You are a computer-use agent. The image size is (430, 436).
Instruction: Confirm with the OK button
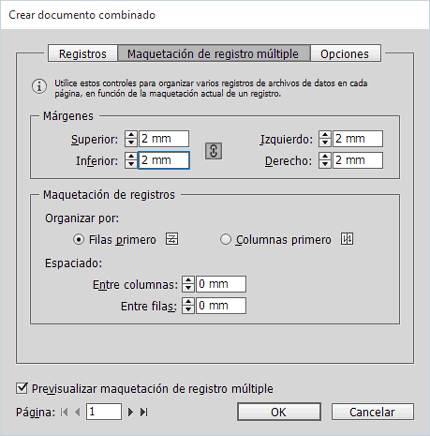click(279, 412)
